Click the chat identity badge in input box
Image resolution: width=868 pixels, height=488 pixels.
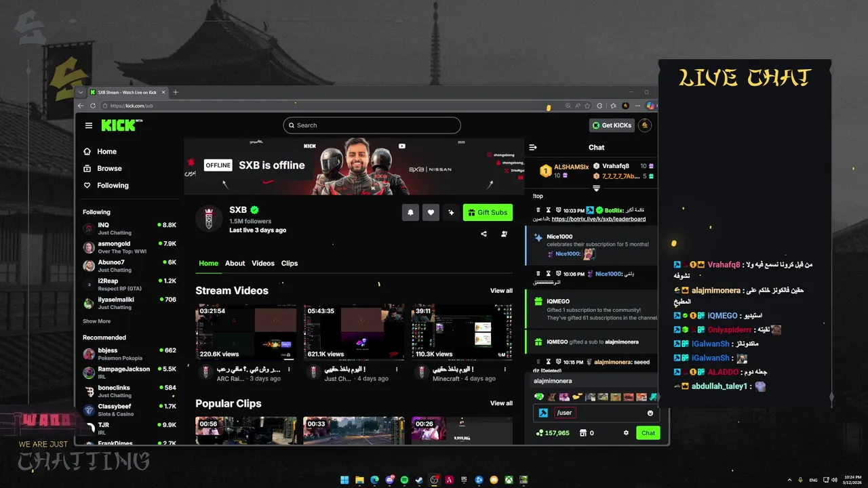click(543, 413)
